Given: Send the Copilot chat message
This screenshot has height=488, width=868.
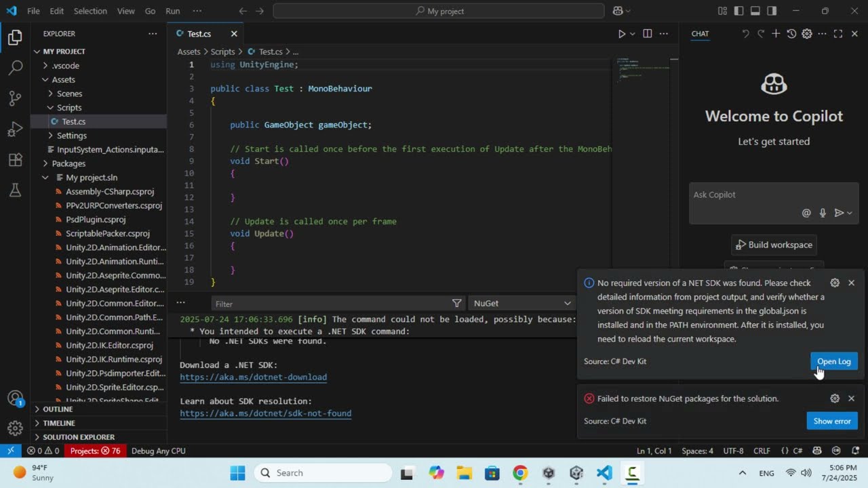Looking at the screenshot, I should 839,213.
